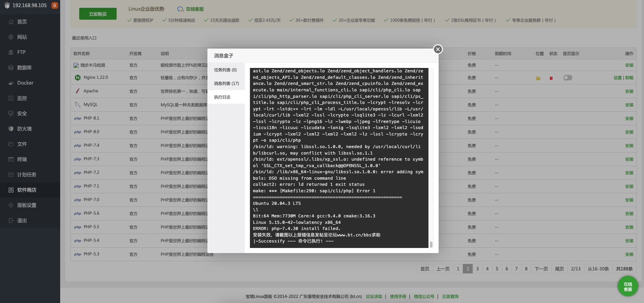Click the PHP-8.1 php icon
The image size is (644, 303).
pyautogui.click(x=78, y=119)
